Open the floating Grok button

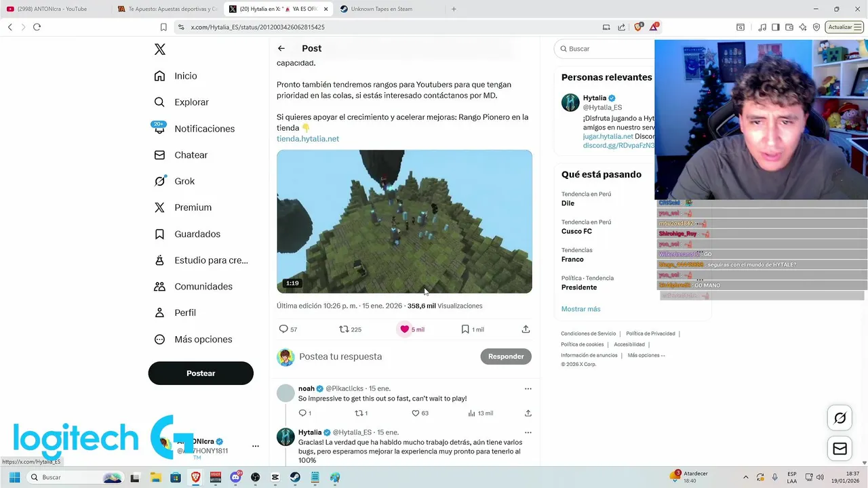[x=840, y=418]
